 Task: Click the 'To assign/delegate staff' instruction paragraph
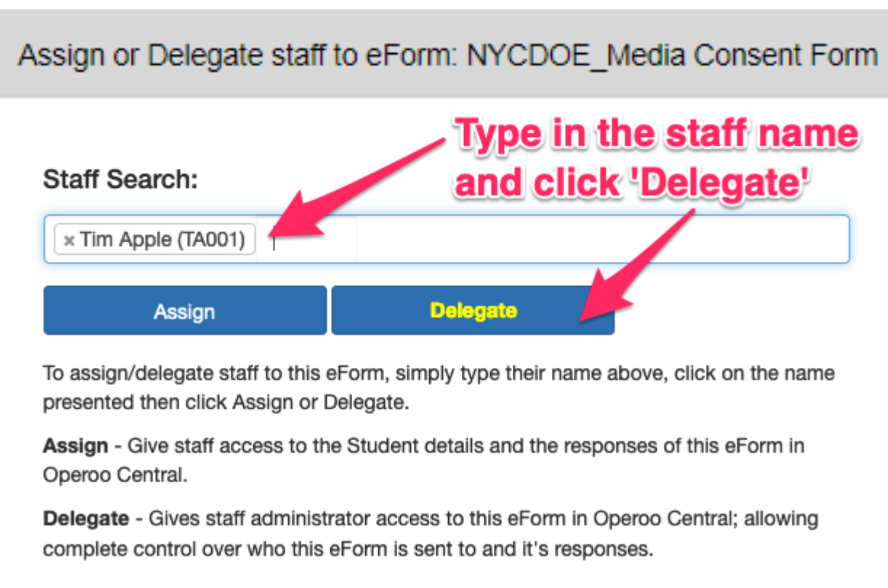click(438, 374)
